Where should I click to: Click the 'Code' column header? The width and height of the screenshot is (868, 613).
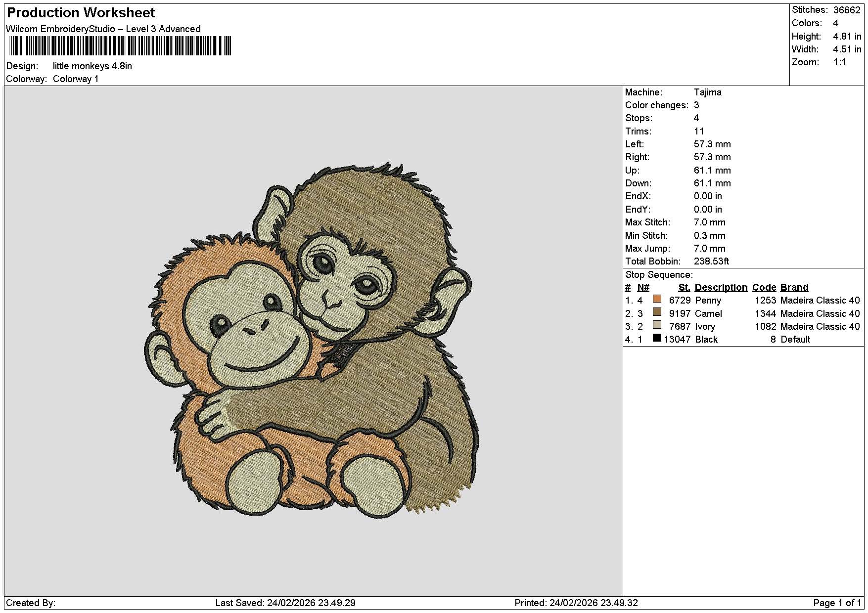(x=764, y=288)
